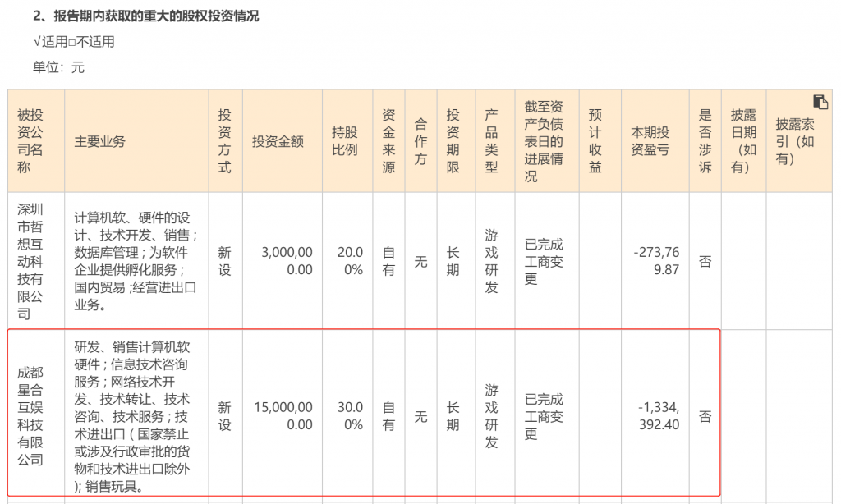Click the checked 适用 option
This screenshot has width=841, height=504.
pyautogui.click(x=48, y=41)
